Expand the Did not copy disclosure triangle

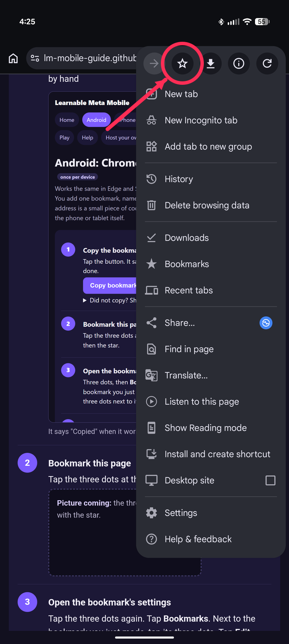click(85, 300)
